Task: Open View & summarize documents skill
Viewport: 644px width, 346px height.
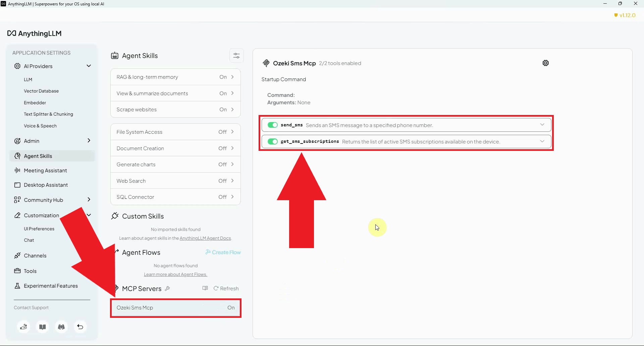Action: (175, 93)
